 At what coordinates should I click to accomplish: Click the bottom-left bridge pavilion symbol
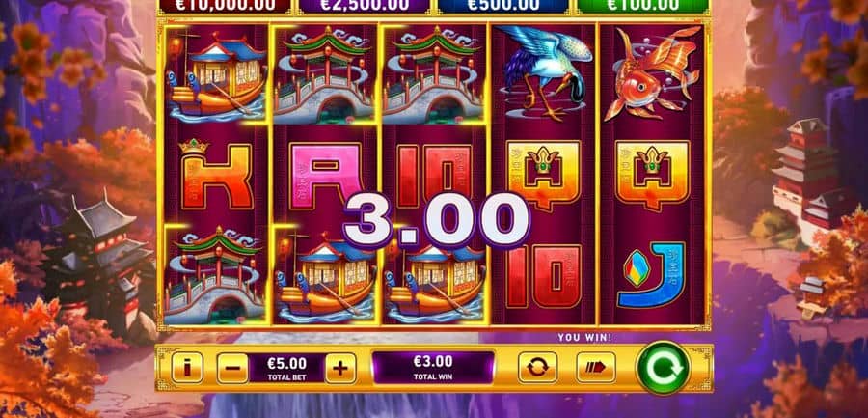click(x=216, y=275)
